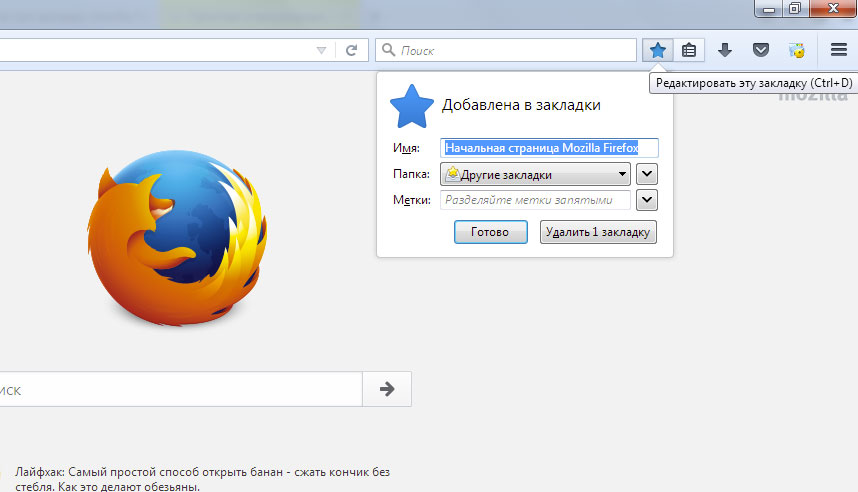The width and height of the screenshot is (858, 492).
Task: Expand the folder tree next to Папка
Action: 647,175
